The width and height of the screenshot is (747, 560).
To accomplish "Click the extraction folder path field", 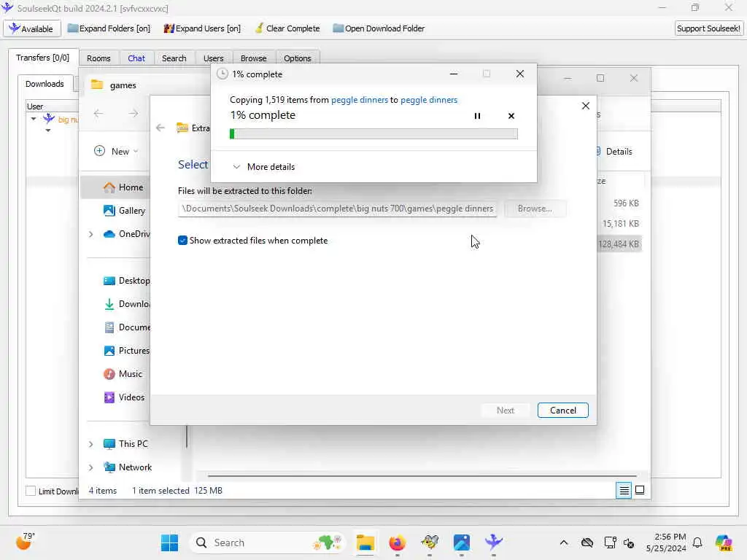I will (337, 209).
